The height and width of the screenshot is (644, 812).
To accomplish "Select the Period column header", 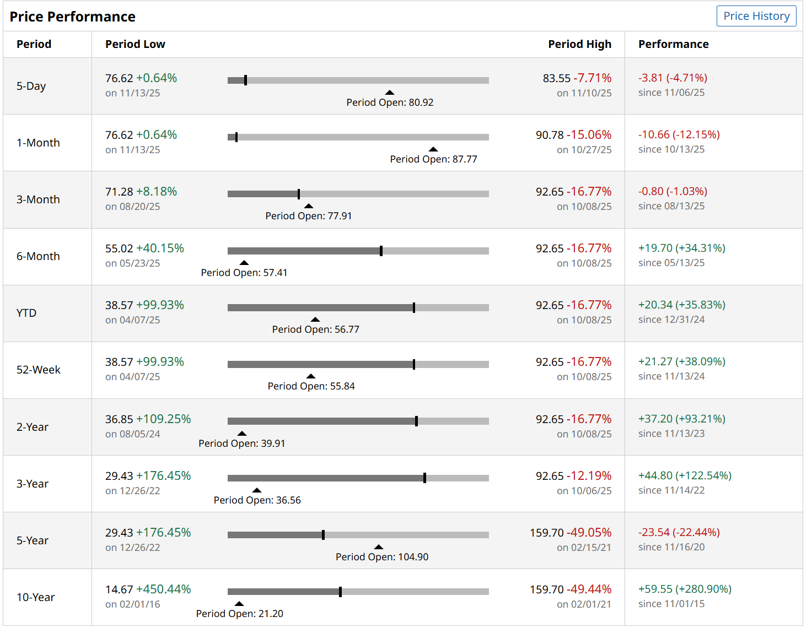I will tap(34, 44).
